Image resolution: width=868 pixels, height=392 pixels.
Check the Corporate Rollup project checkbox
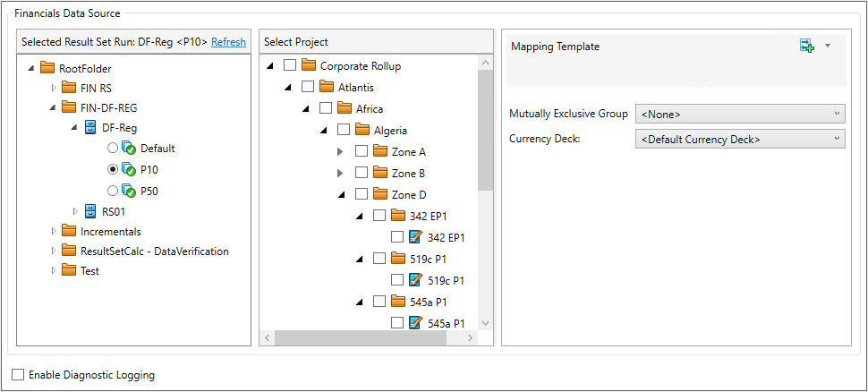pyautogui.click(x=290, y=65)
